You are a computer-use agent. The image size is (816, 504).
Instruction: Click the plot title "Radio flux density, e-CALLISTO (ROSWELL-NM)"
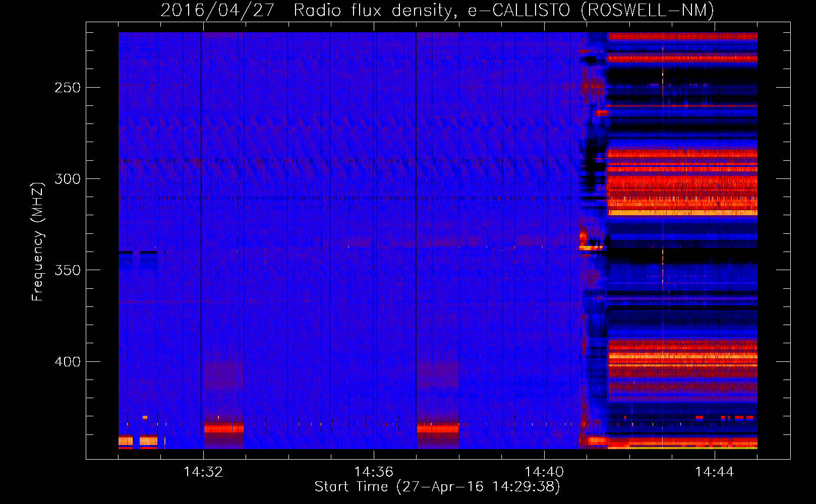click(x=504, y=10)
